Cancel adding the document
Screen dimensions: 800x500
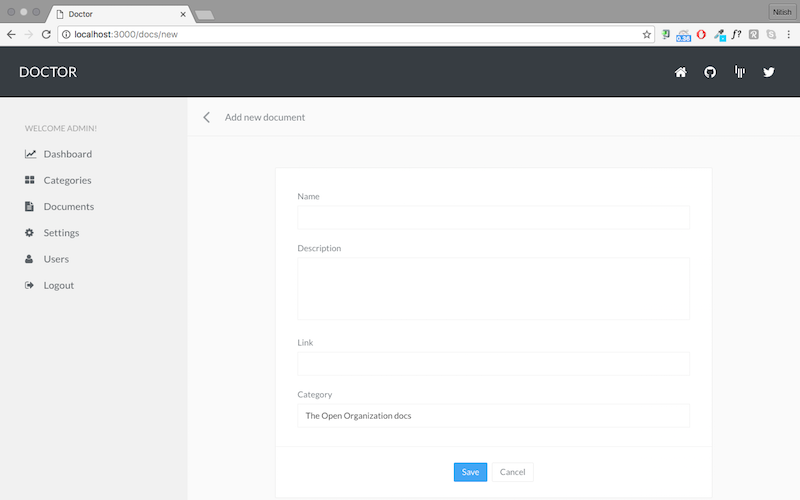pyautogui.click(x=512, y=472)
